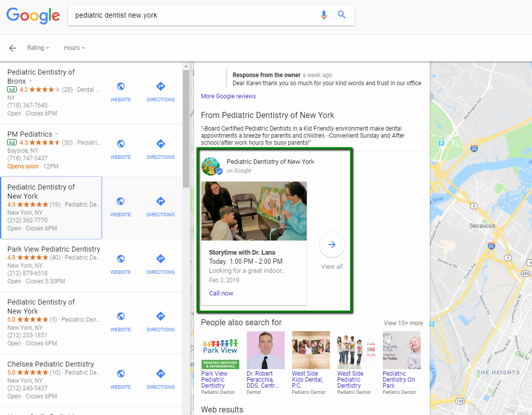Get directions to Chelsea Pediatric Dentistry
The image size is (532, 415).
tap(161, 379)
